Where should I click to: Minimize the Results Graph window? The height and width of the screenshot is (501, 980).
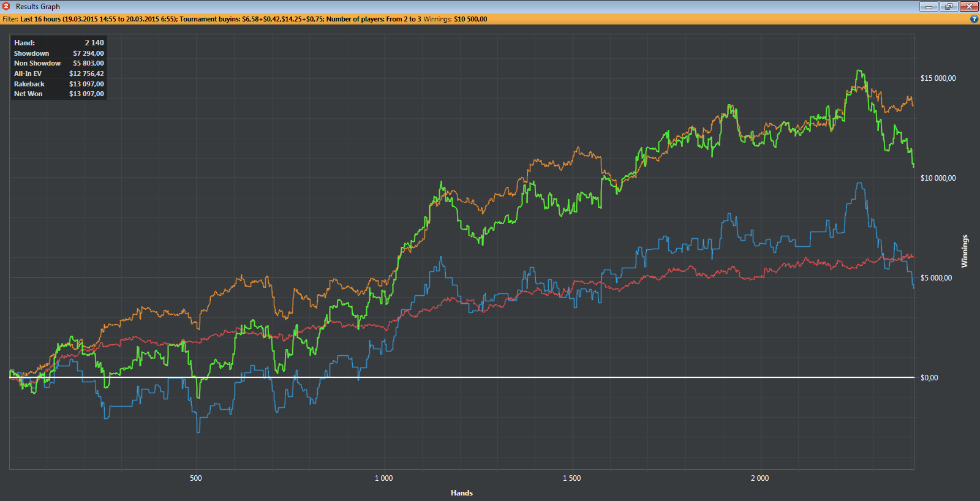[929, 7]
